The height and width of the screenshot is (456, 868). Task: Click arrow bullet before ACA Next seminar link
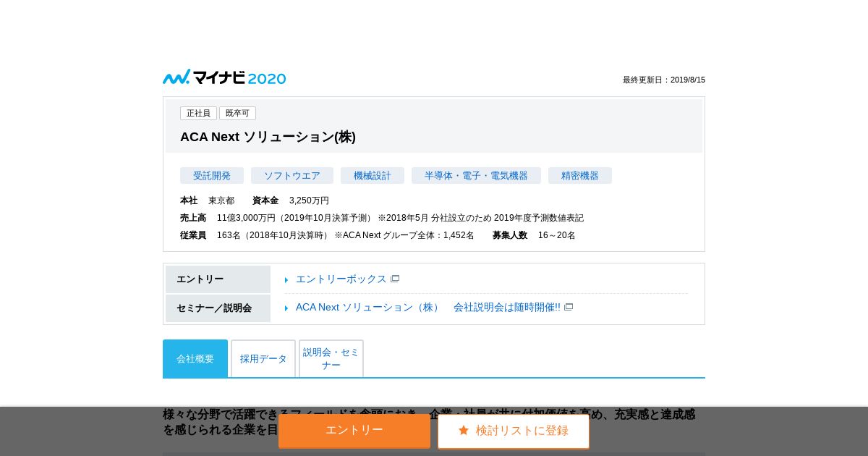[x=286, y=308]
